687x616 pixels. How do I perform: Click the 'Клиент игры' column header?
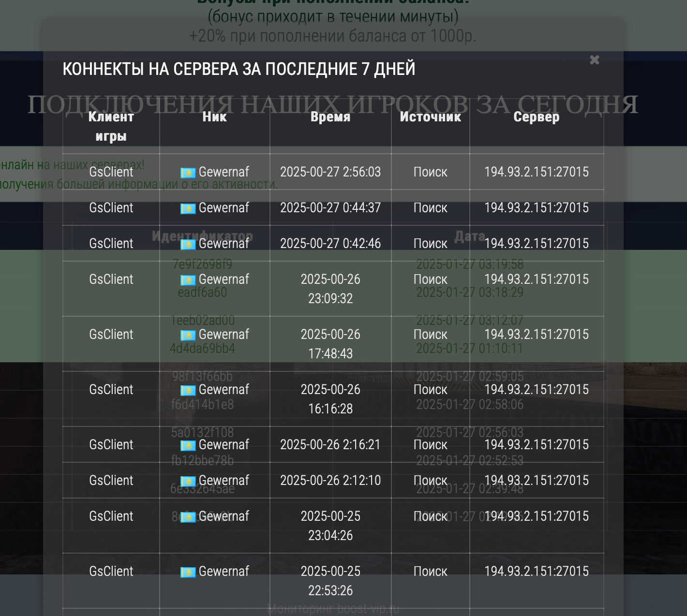point(111,126)
